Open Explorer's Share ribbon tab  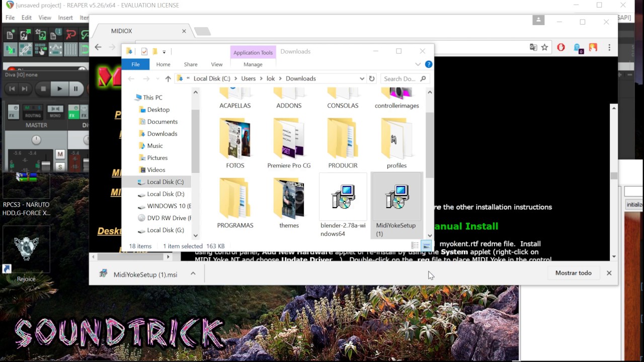coord(191,64)
